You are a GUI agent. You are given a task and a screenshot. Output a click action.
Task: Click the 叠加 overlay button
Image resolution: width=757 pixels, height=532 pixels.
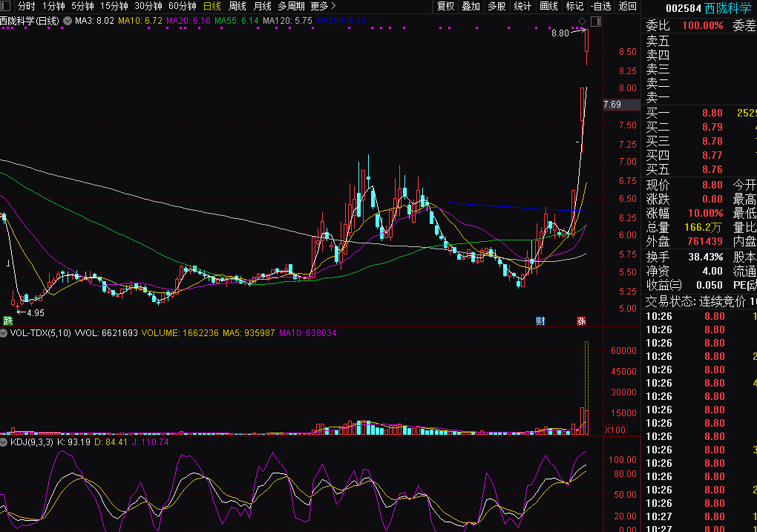click(471, 6)
